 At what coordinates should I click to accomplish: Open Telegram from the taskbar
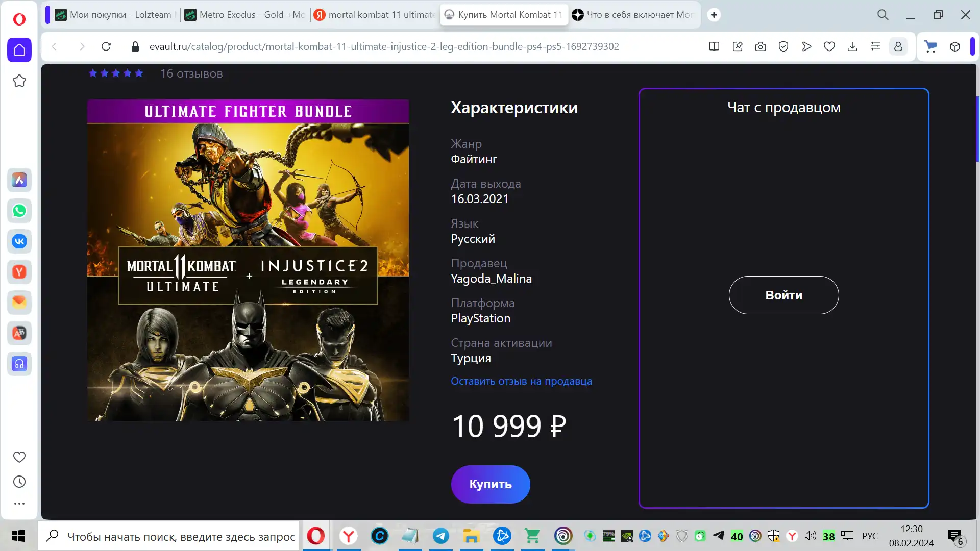(x=441, y=536)
